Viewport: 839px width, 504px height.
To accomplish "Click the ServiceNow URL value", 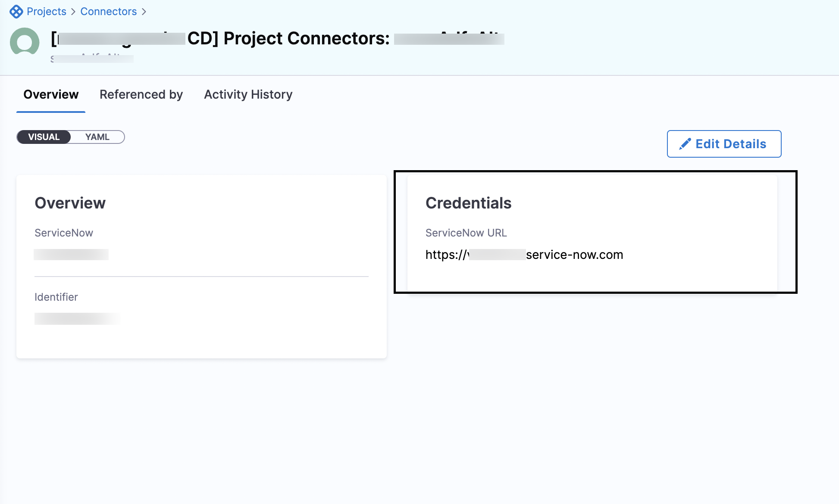I will (x=524, y=255).
